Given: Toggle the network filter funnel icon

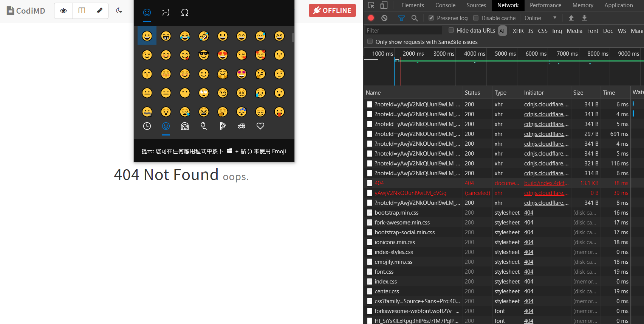Looking at the screenshot, I should pos(401,18).
